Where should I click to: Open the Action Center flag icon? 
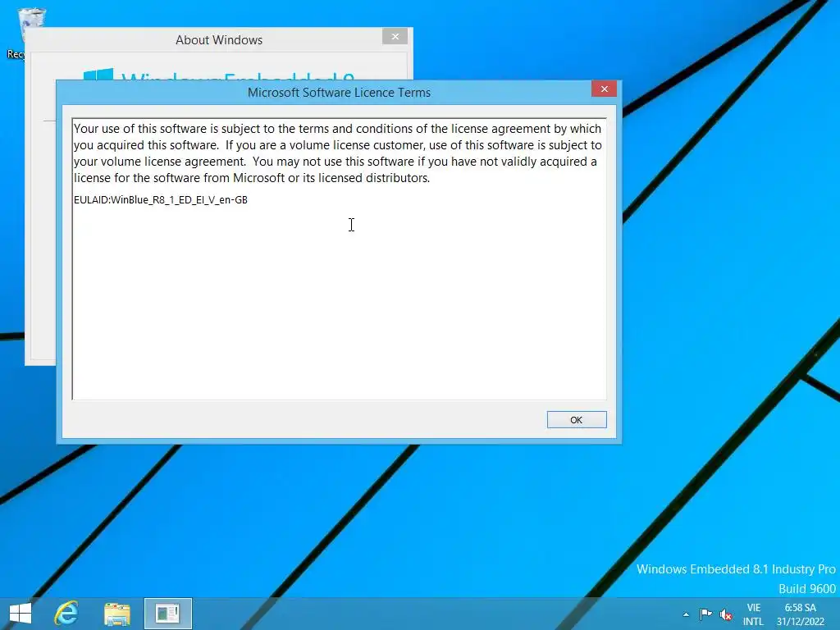pyautogui.click(x=705, y=614)
